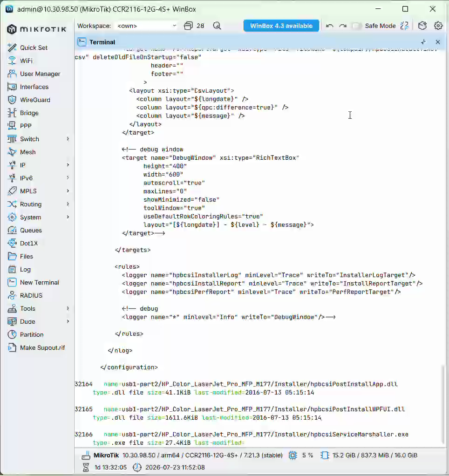Expand the Switch submenu
This screenshot has height=476, width=449.
pyautogui.click(x=68, y=139)
